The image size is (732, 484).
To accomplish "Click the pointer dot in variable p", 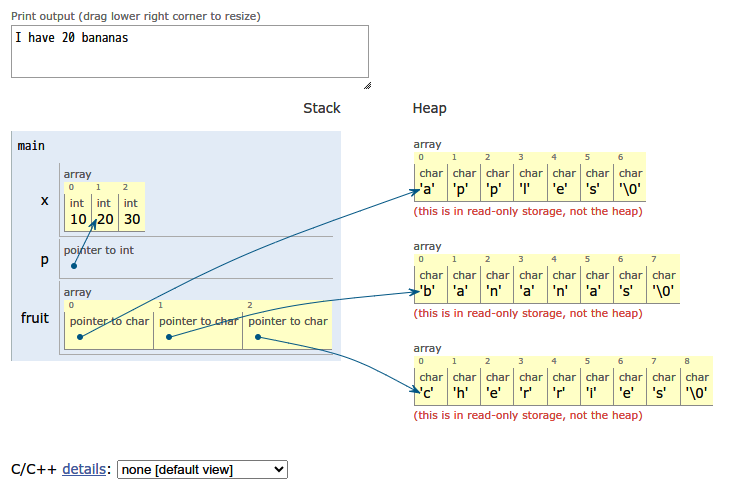I will (75, 266).
